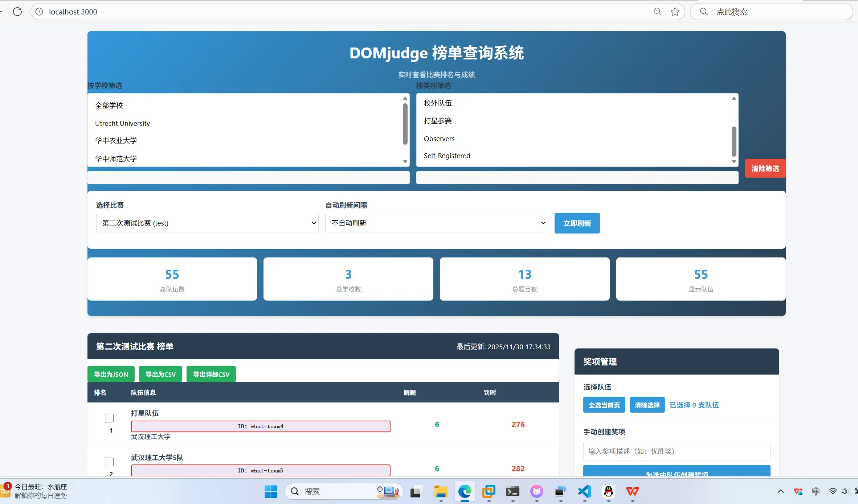Select 打星参赛 in category filter
Screen dimensions: 858x504
(438, 121)
